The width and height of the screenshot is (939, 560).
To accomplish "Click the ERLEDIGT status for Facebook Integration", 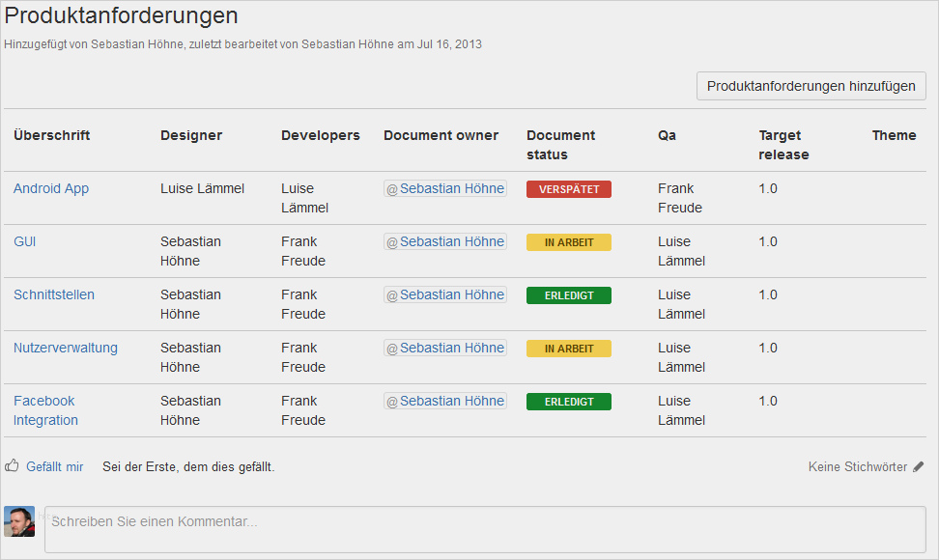I will (x=568, y=401).
